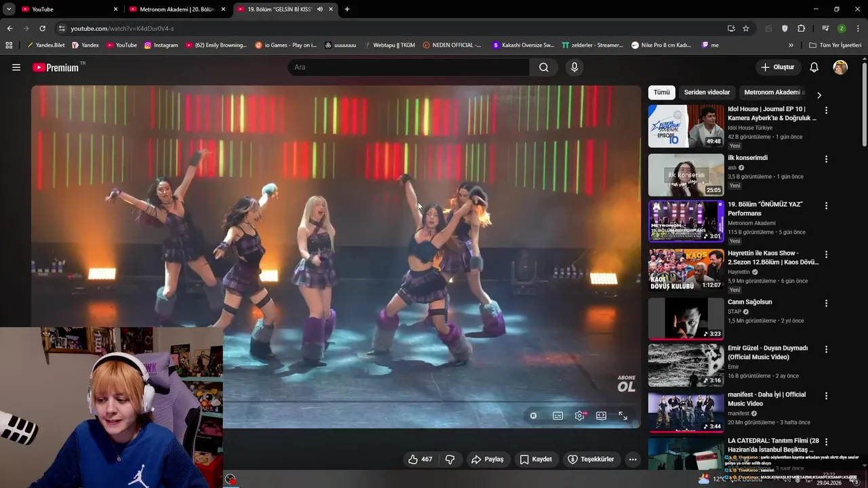This screenshot has width=868, height=488.
Task: Click install/cast icon in address bar
Action: 731,28
